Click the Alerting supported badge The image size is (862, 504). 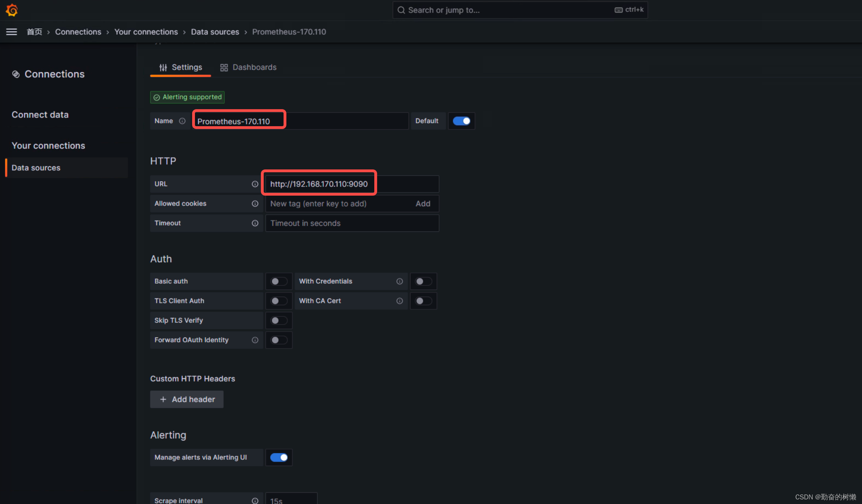tap(187, 97)
